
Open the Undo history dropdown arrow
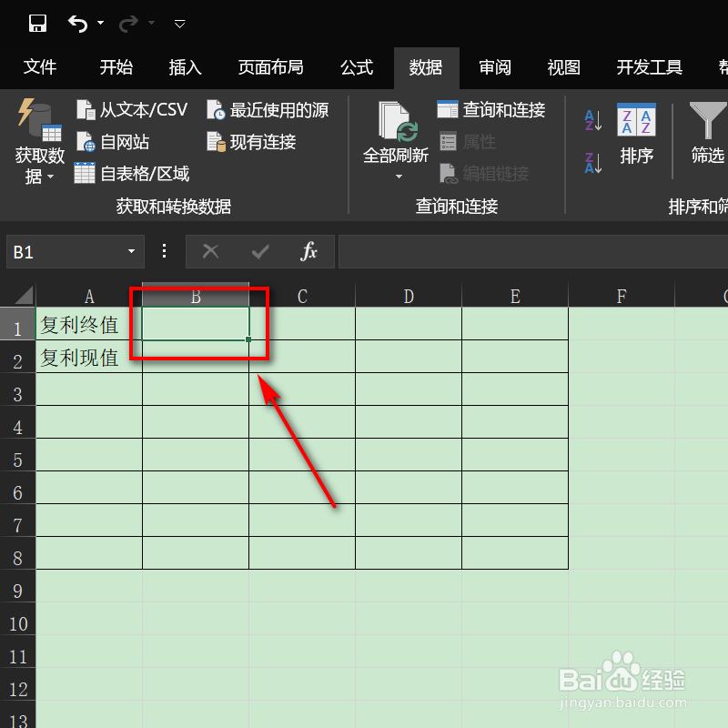[101, 23]
